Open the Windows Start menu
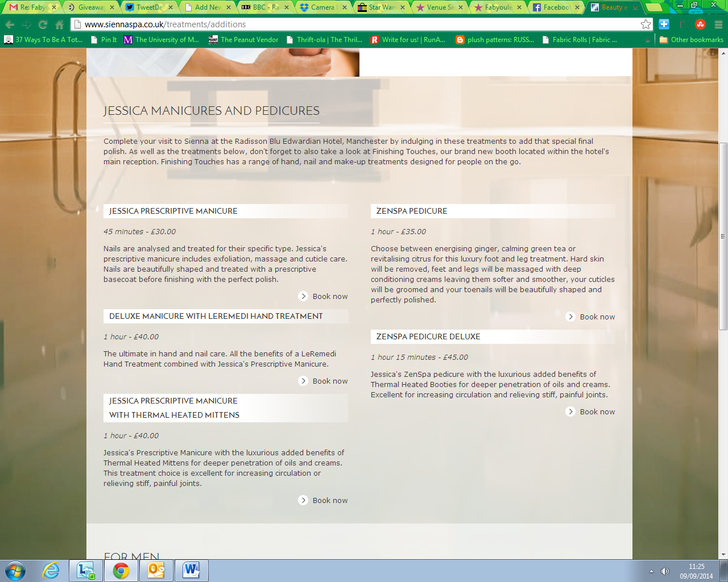Viewport: 728px width, 582px height. point(15,571)
